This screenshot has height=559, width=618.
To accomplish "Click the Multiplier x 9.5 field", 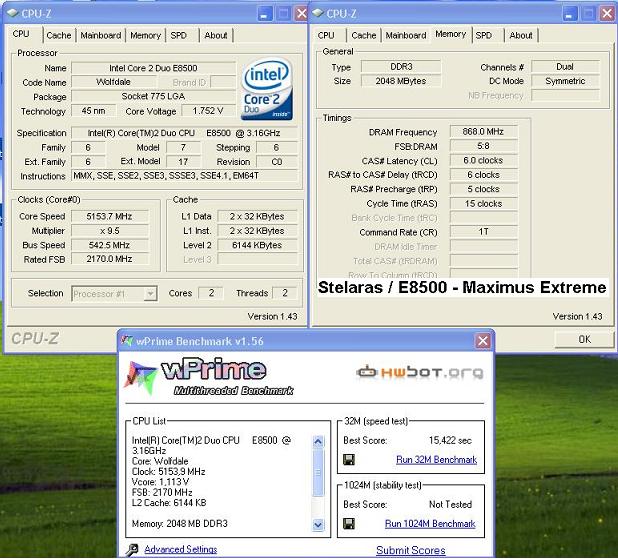I will 110,231.
